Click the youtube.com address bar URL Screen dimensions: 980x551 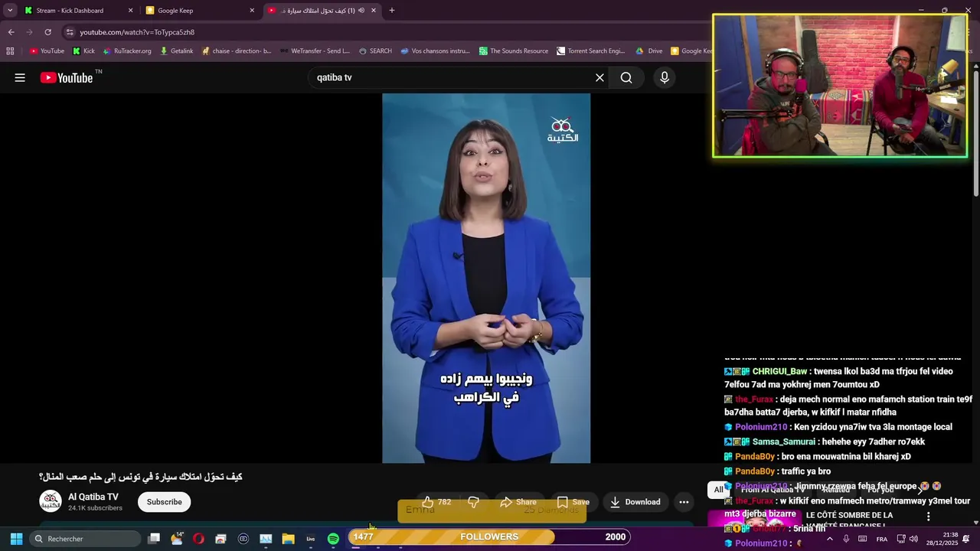click(137, 32)
